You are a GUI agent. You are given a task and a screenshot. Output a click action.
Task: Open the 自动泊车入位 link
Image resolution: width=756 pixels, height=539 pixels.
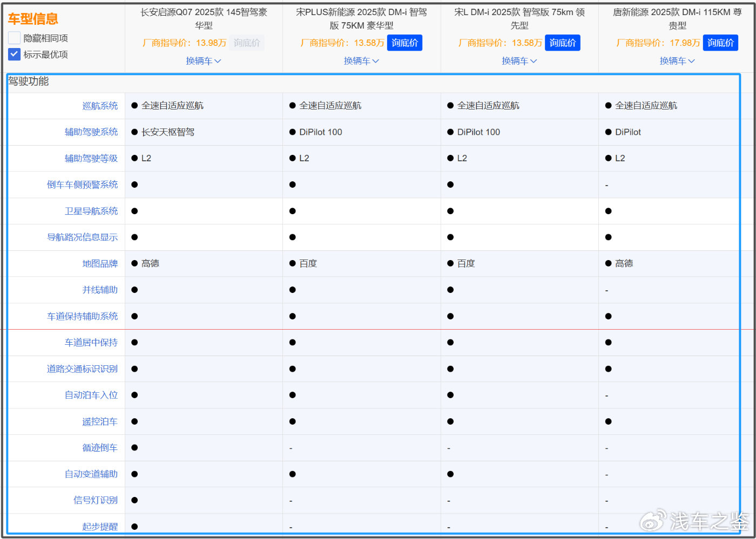point(91,395)
